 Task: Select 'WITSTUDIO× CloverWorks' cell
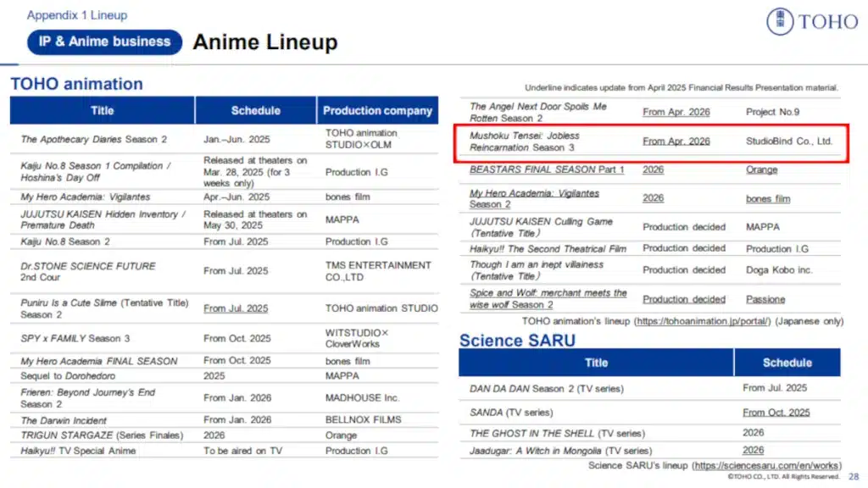click(x=357, y=338)
